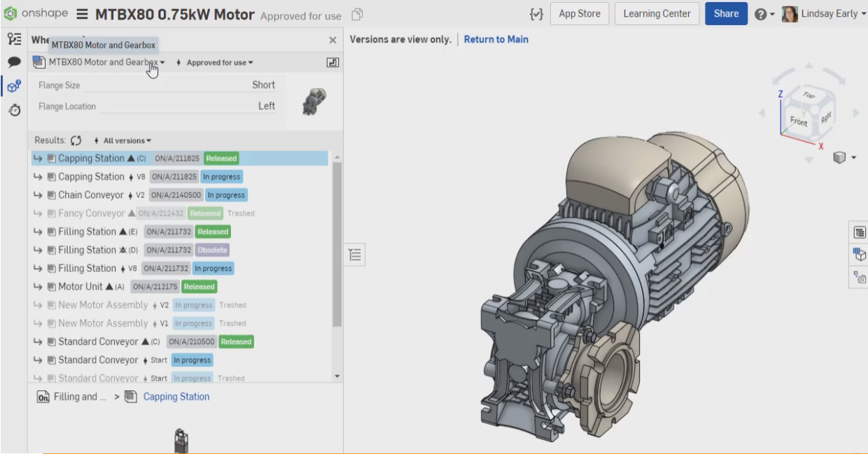This screenshot has width=868, height=454.
Task: Click the Top face of view cube
Action: (x=809, y=95)
